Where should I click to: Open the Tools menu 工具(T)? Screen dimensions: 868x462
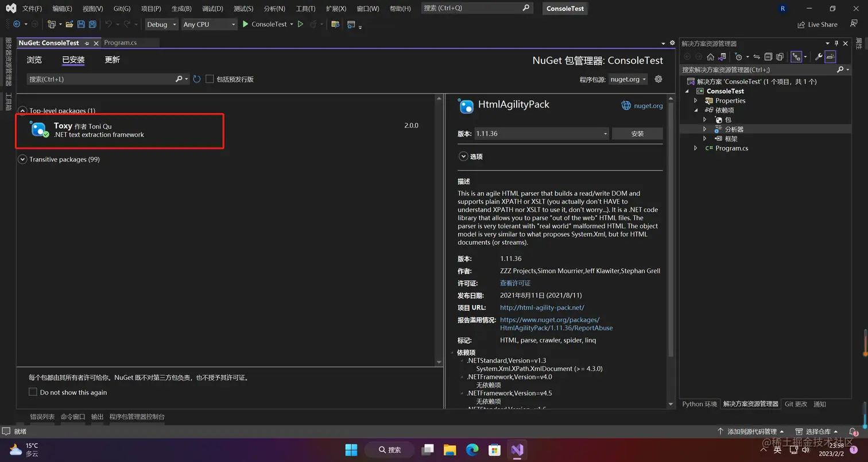(305, 9)
